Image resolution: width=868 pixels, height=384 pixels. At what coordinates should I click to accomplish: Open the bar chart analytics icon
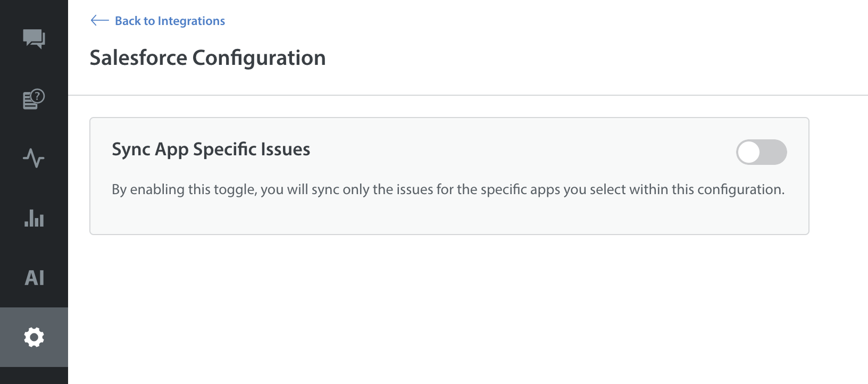tap(34, 218)
